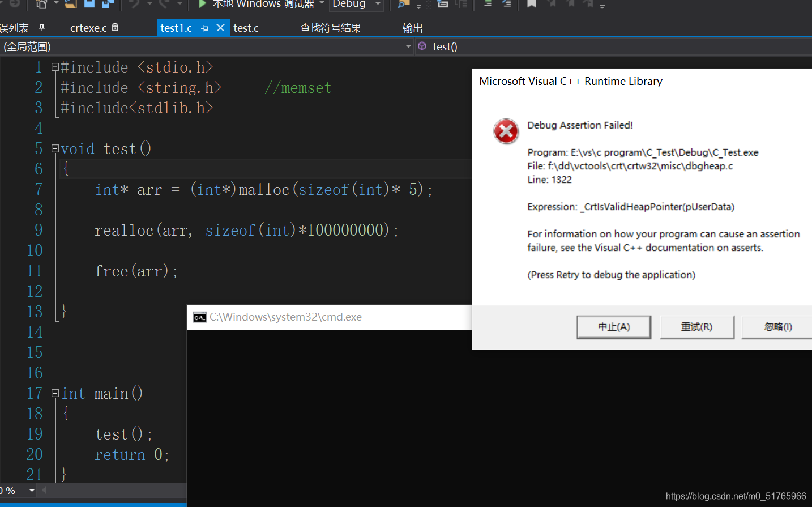Click the realloc(arr, ...) code line
This screenshot has width=812, height=507.
(x=247, y=230)
